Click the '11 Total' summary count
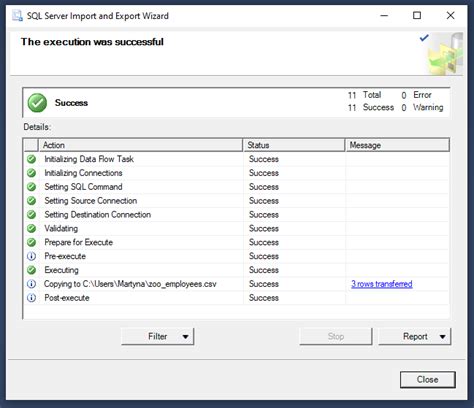The width and height of the screenshot is (474, 408). click(364, 95)
